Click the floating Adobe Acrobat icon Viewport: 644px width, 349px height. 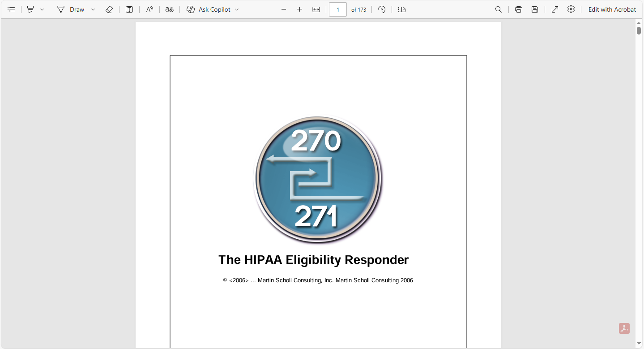click(x=624, y=328)
